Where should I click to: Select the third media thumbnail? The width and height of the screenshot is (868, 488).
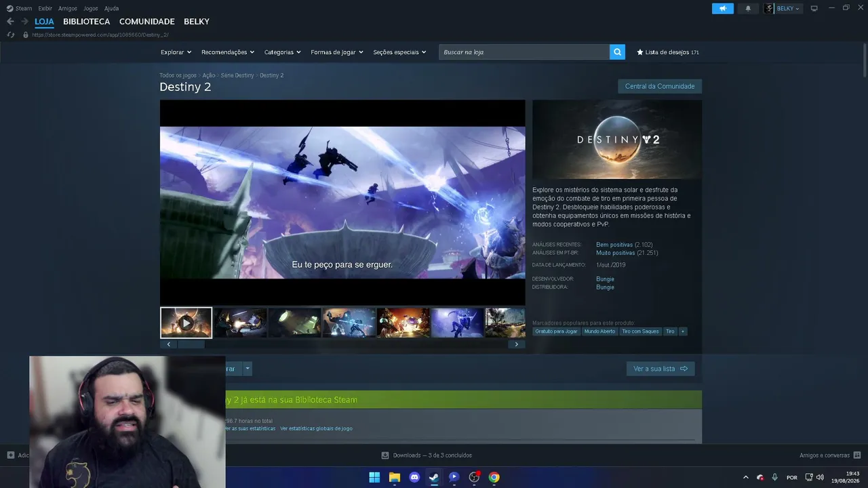[295, 323]
